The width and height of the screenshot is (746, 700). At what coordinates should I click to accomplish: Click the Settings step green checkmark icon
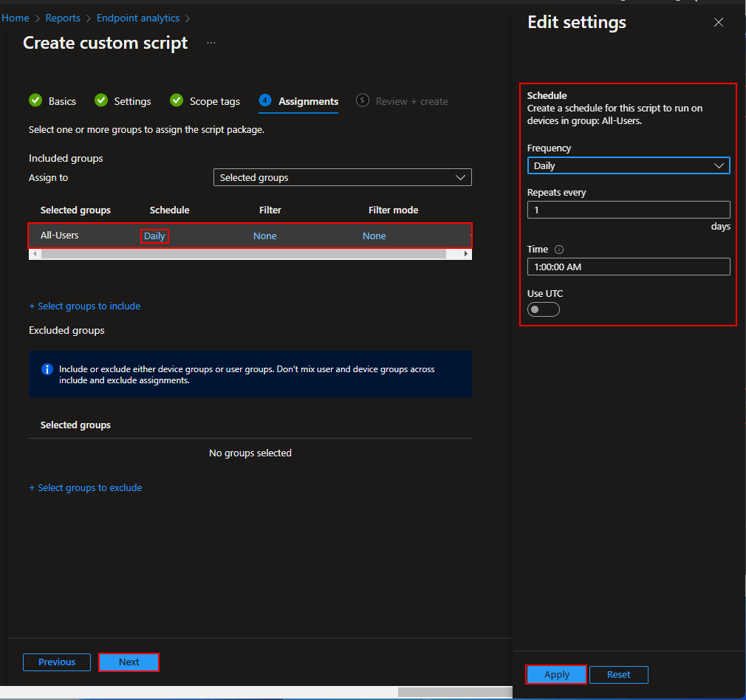(x=100, y=100)
